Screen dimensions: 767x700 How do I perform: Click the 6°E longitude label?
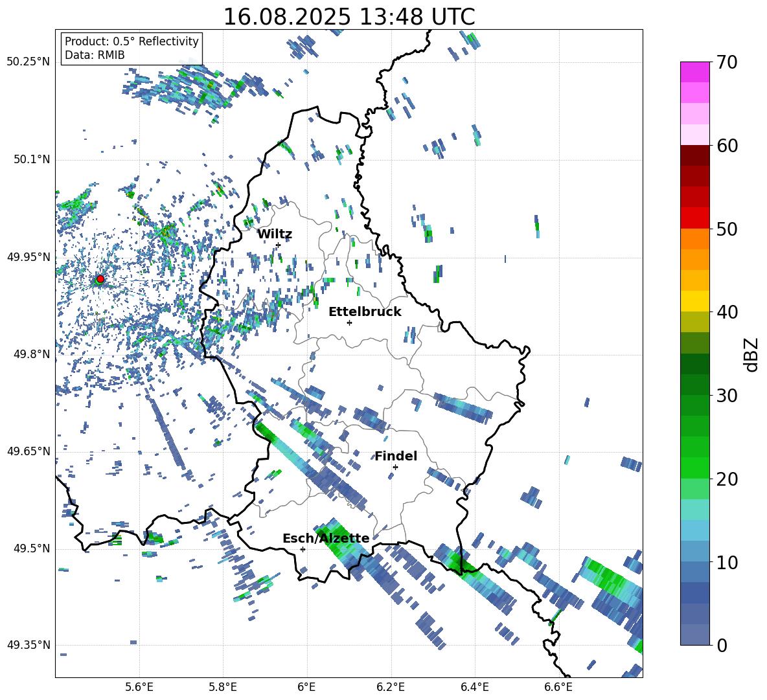[x=306, y=687]
